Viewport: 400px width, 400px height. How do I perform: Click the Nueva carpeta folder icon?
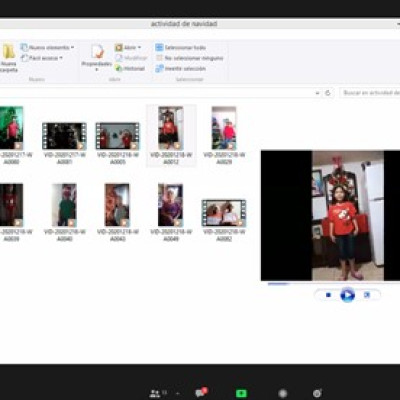pyautogui.click(x=8, y=52)
